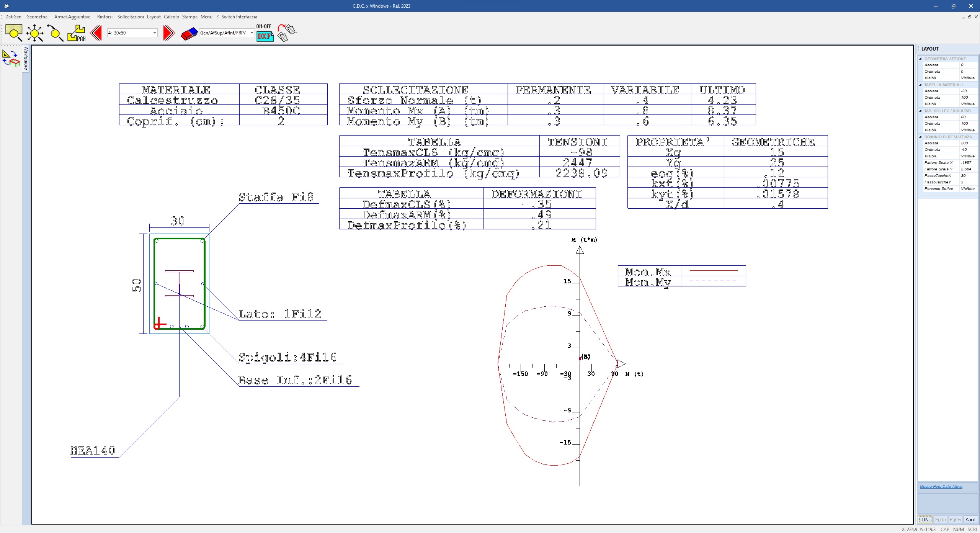Edit PassoTaccheY value 3
Viewport: 980px width, 533px height.
pos(968,182)
